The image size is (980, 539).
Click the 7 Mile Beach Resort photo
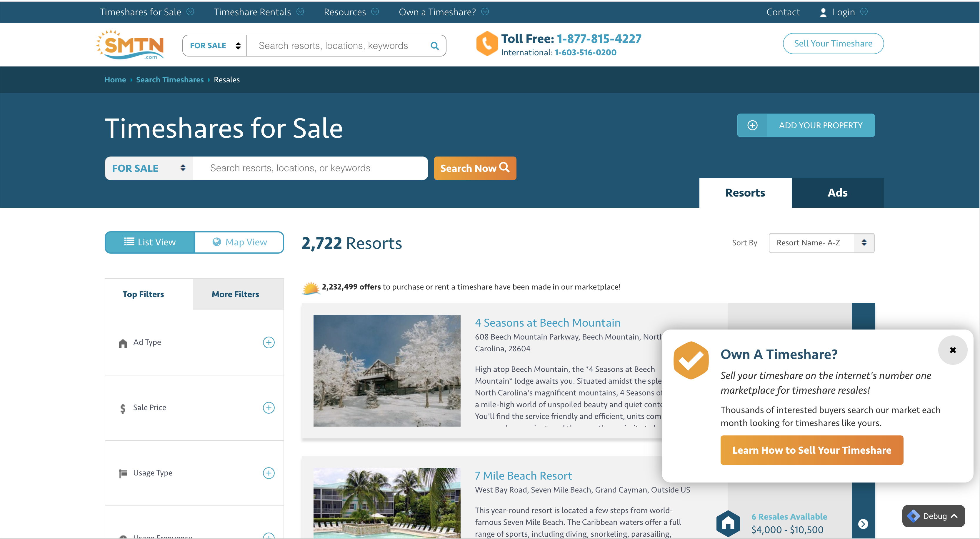(386, 503)
